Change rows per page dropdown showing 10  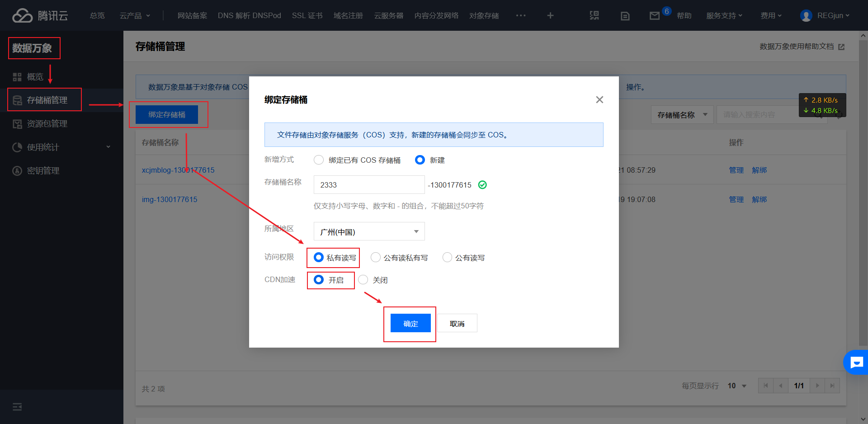coord(737,386)
